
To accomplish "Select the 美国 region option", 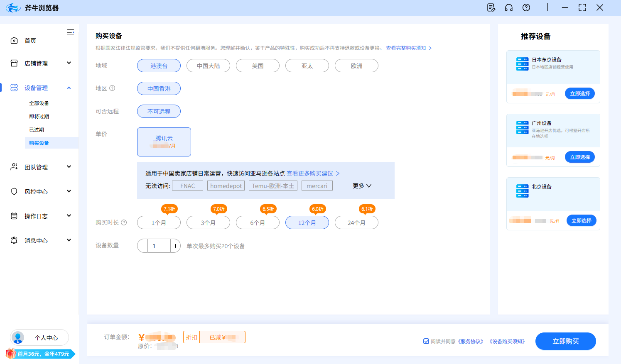I will tap(258, 66).
